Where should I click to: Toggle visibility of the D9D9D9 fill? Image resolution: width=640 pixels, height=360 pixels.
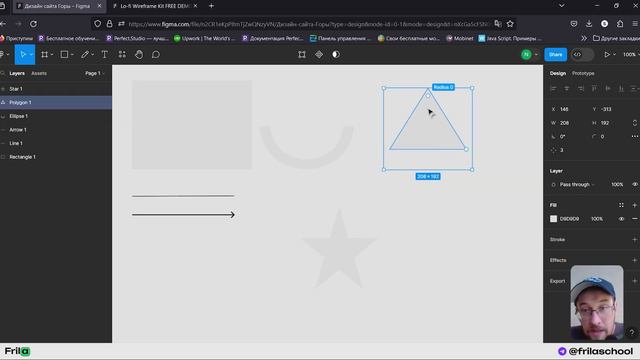click(621, 219)
